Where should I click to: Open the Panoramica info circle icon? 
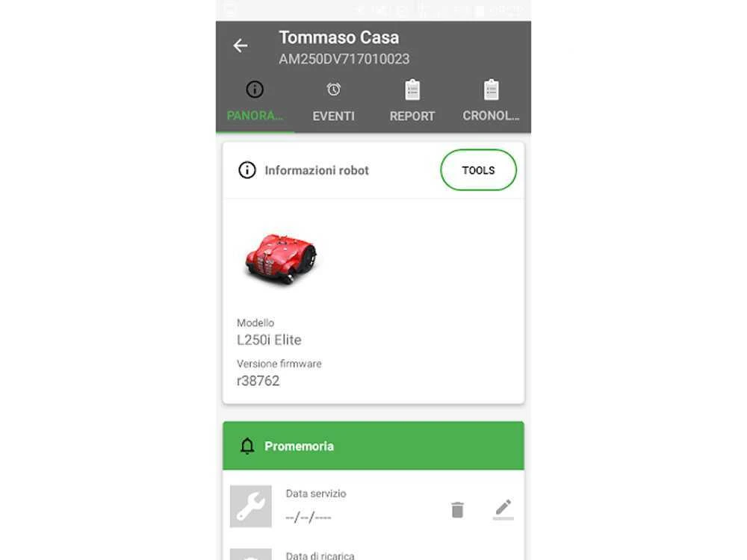coord(255,90)
